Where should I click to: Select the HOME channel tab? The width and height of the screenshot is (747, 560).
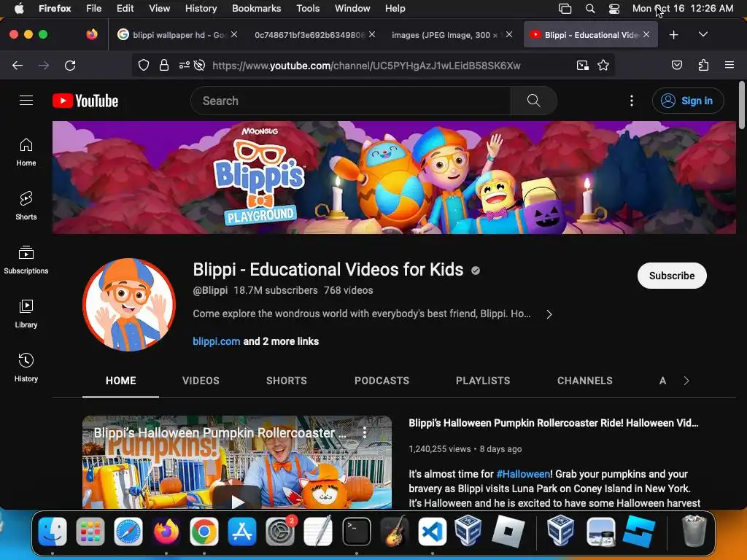click(120, 381)
